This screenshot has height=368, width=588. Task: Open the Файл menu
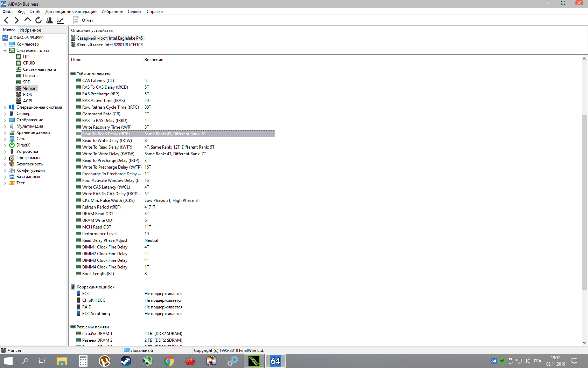coord(7,12)
